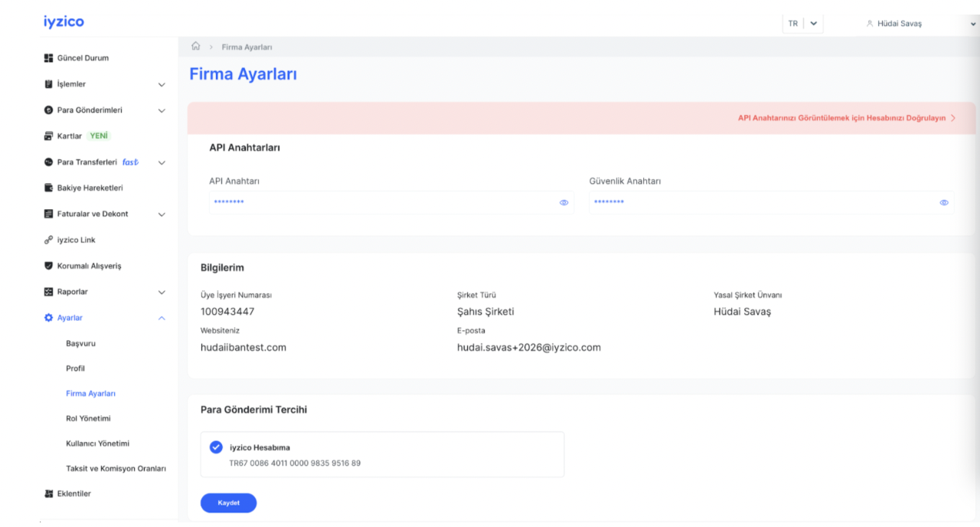Viewport: 980px width, 527px height.
Task: Click the Eklentiler puzzle icon
Action: [x=49, y=494]
